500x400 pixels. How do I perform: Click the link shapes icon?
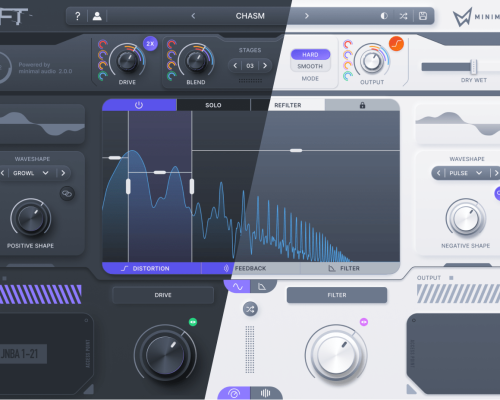tap(67, 194)
